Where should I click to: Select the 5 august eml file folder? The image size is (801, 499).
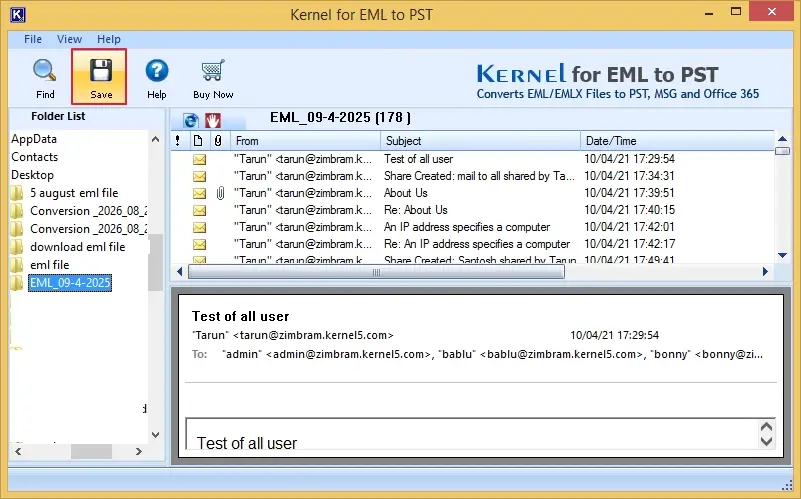[x=74, y=193]
